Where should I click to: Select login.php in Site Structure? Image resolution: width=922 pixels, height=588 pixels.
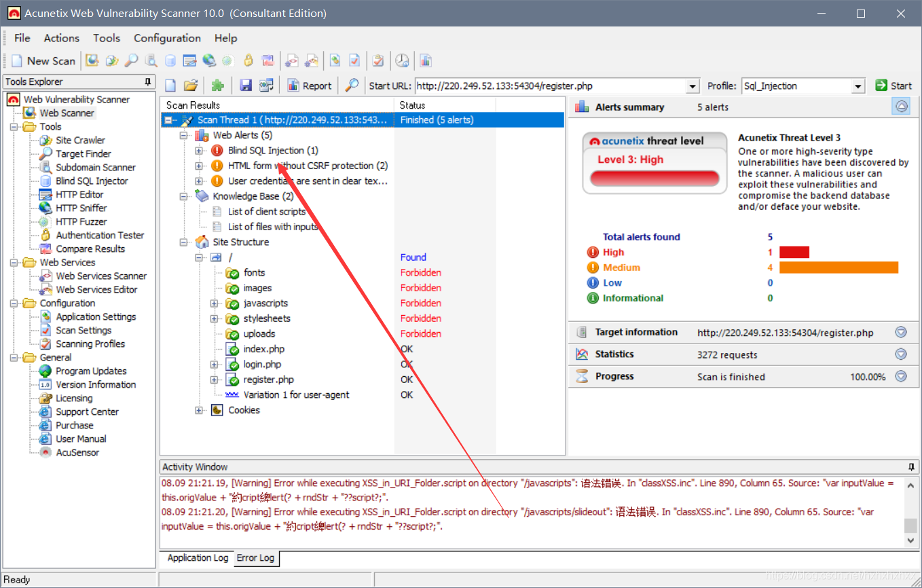[x=262, y=365]
